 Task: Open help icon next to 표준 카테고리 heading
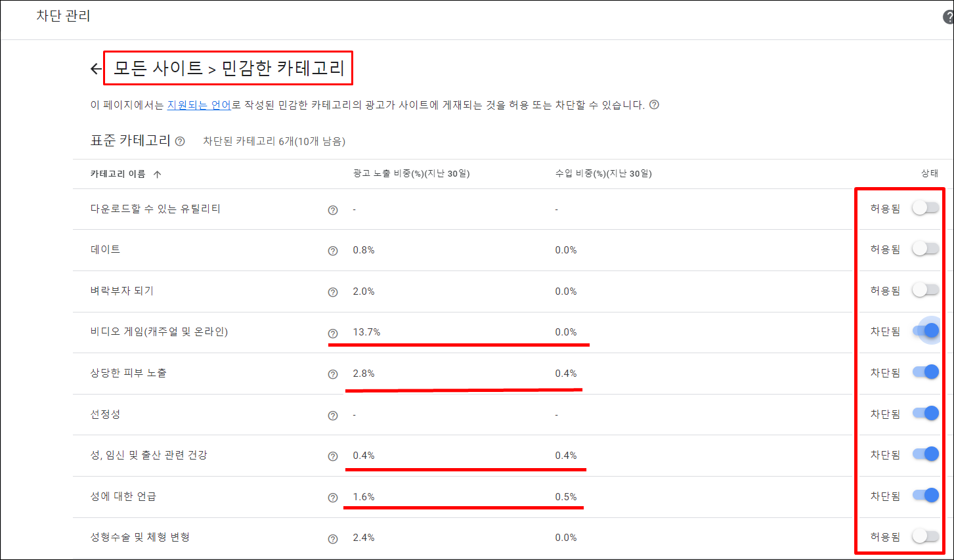(x=179, y=140)
